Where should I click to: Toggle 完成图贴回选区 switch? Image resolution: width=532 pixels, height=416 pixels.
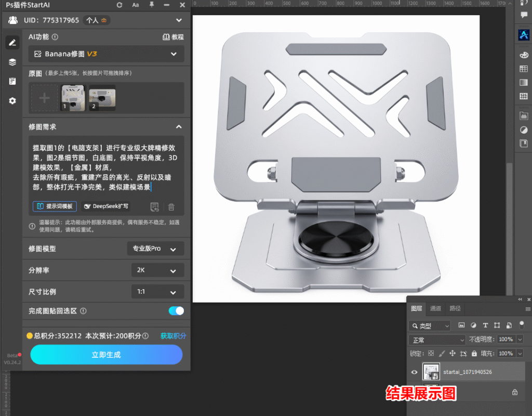176,311
